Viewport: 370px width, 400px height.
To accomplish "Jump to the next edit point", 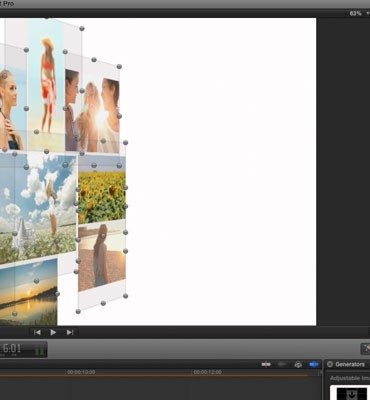I will 70,332.
